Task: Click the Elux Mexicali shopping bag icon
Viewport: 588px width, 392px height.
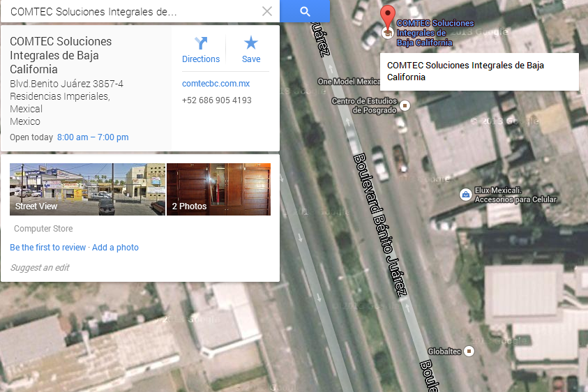Action: tap(465, 195)
